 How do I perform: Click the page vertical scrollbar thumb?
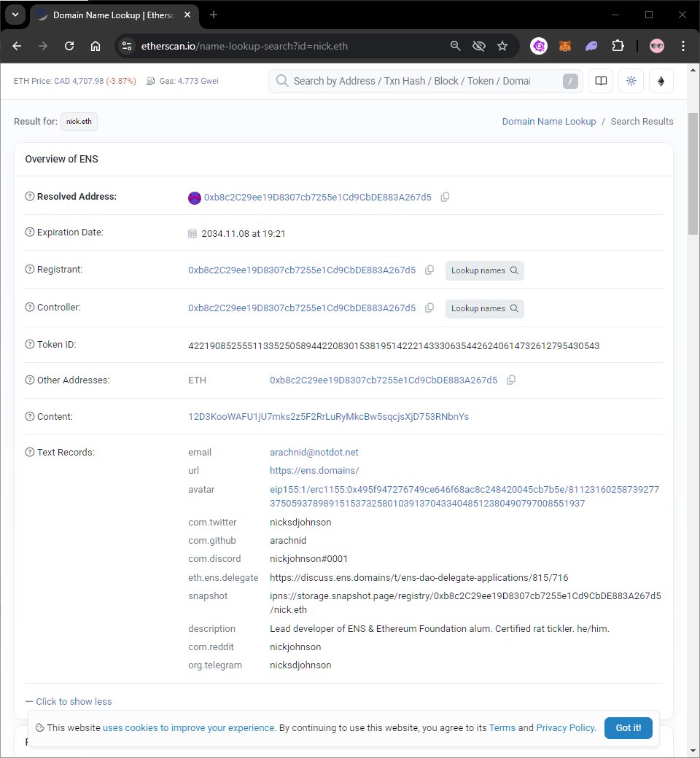pyautogui.click(x=693, y=173)
